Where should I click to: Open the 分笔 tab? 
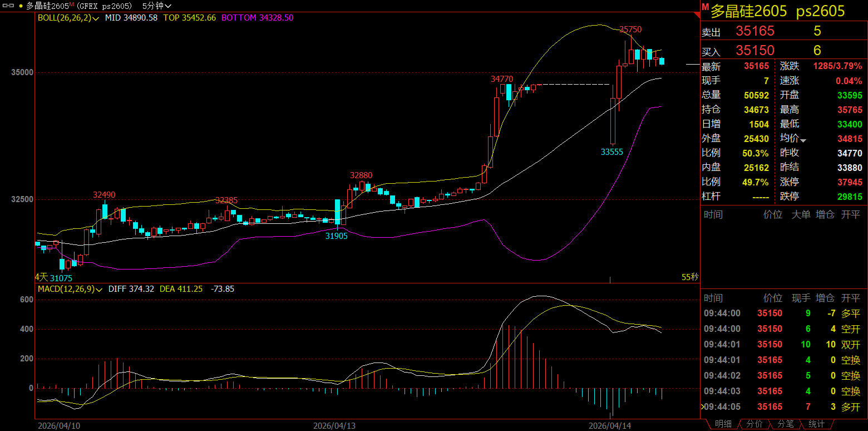coord(785,424)
